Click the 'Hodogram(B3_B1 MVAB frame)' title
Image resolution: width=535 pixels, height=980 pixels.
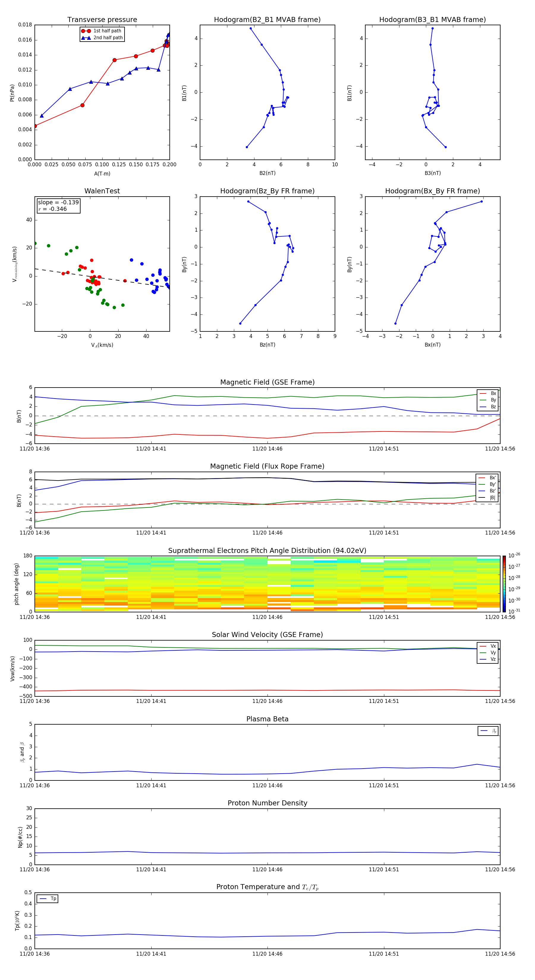point(432,20)
